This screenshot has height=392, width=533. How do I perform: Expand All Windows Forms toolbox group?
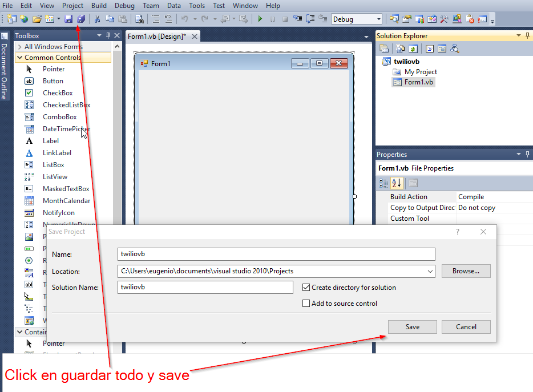tap(20, 47)
